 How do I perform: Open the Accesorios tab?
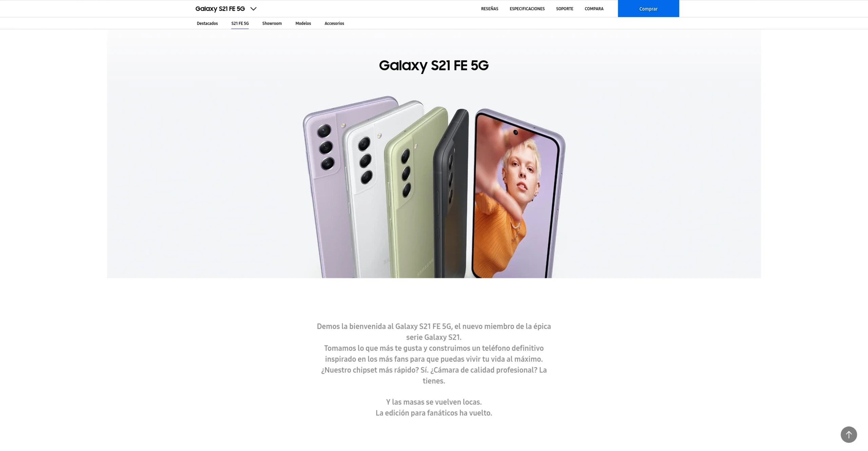[334, 23]
